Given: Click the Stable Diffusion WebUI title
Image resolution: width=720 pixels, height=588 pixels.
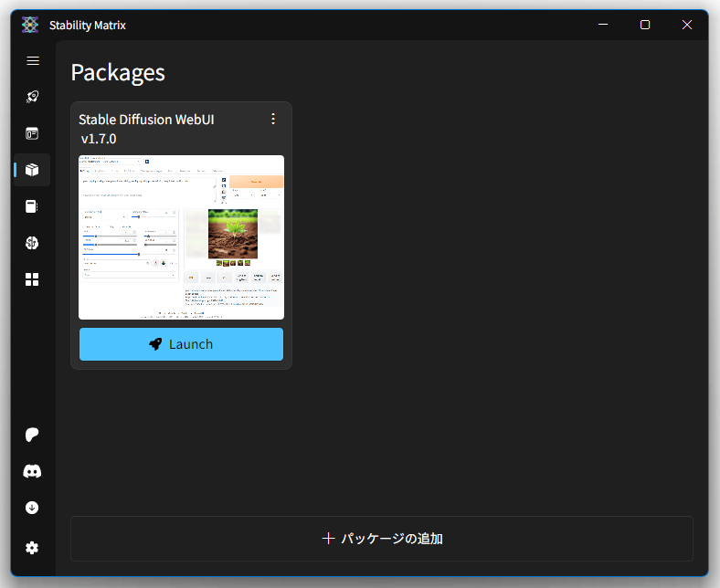Looking at the screenshot, I should coord(146,120).
